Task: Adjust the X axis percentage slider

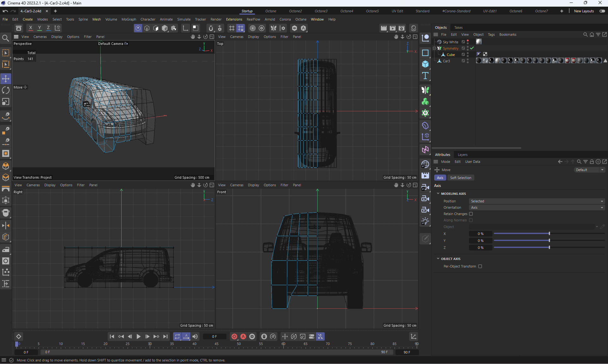Action: coord(549,234)
